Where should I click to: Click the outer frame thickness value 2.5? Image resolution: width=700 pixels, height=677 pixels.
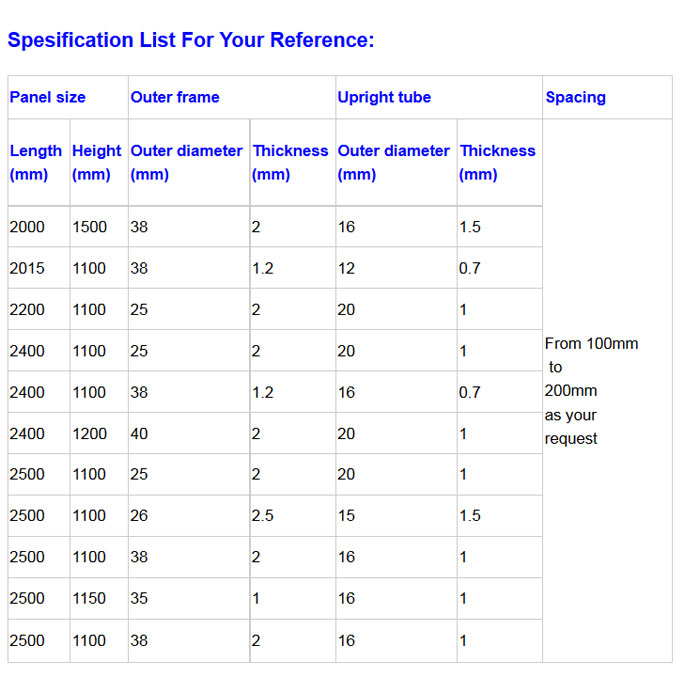[262, 516]
